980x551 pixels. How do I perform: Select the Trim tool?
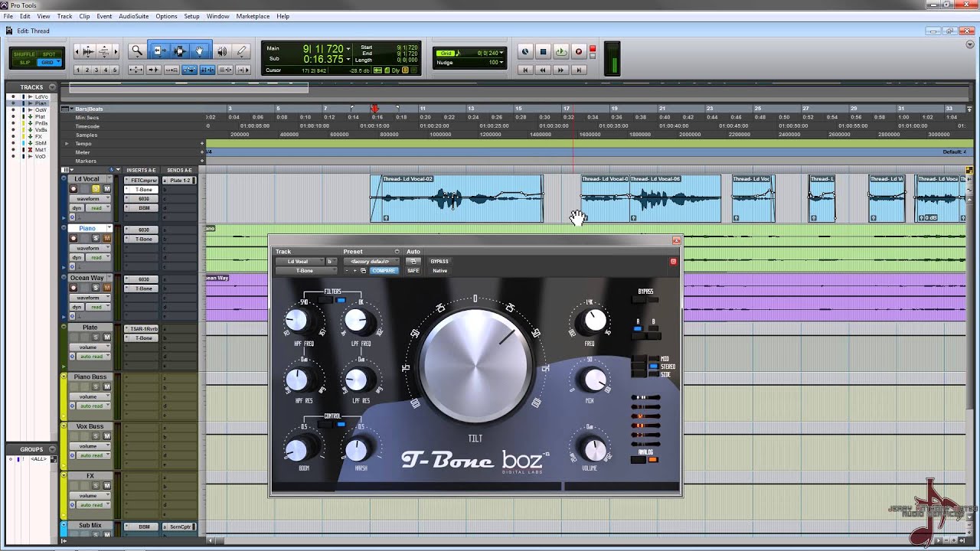tap(159, 51)
